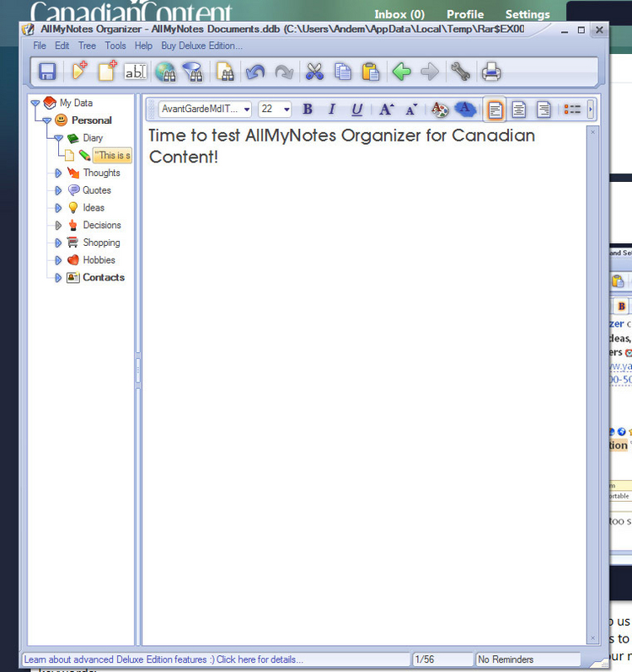The height and width of the screenshot is (672, 632).
Task: Toggle italic formatting
Action: coord(331,109)
